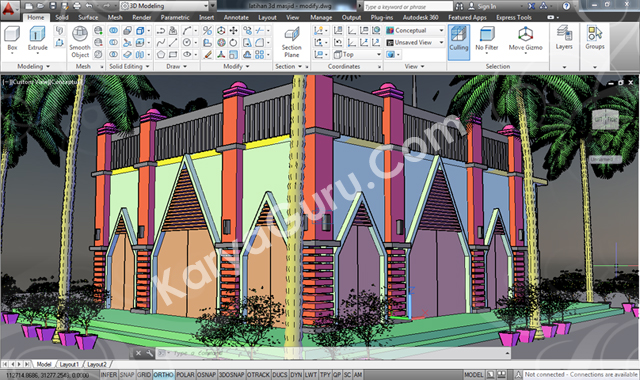Select the Polygon draw icon
This screenshot has width=640, height=380.
(161, 54)
